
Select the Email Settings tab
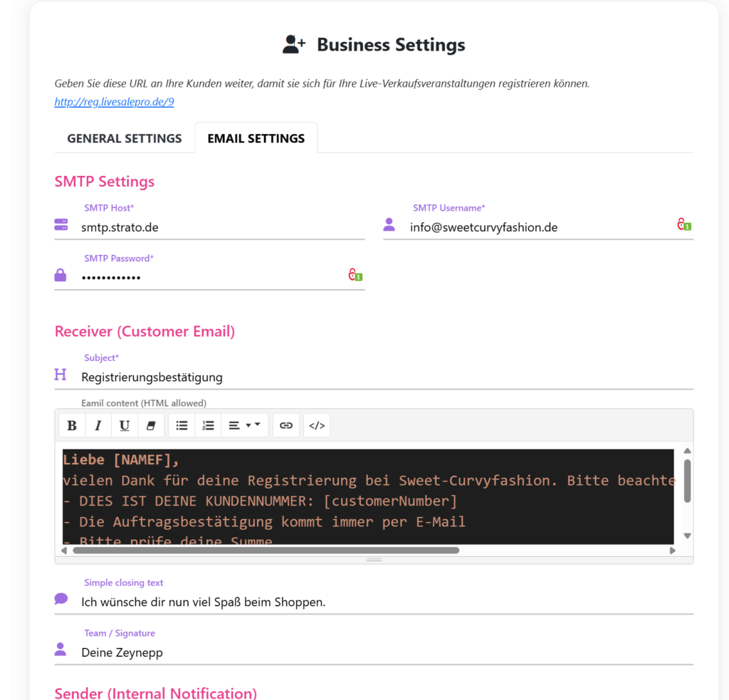(256, 138)
